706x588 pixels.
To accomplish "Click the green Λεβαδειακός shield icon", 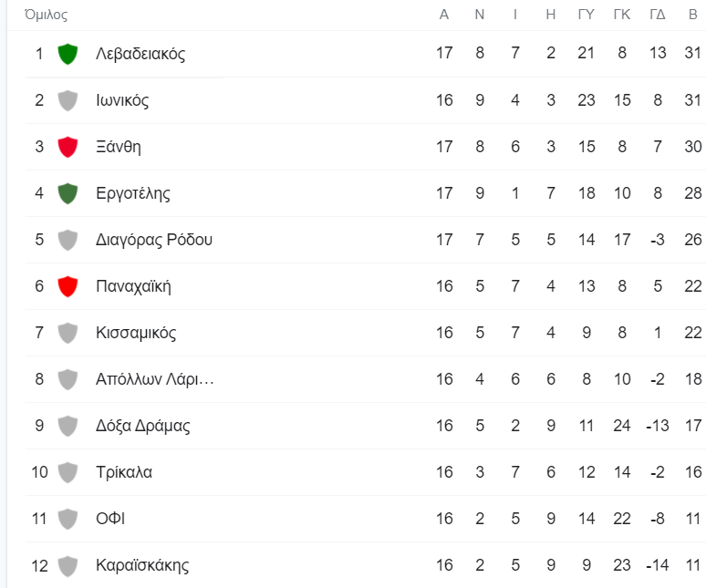I will [x=67, y=54].
